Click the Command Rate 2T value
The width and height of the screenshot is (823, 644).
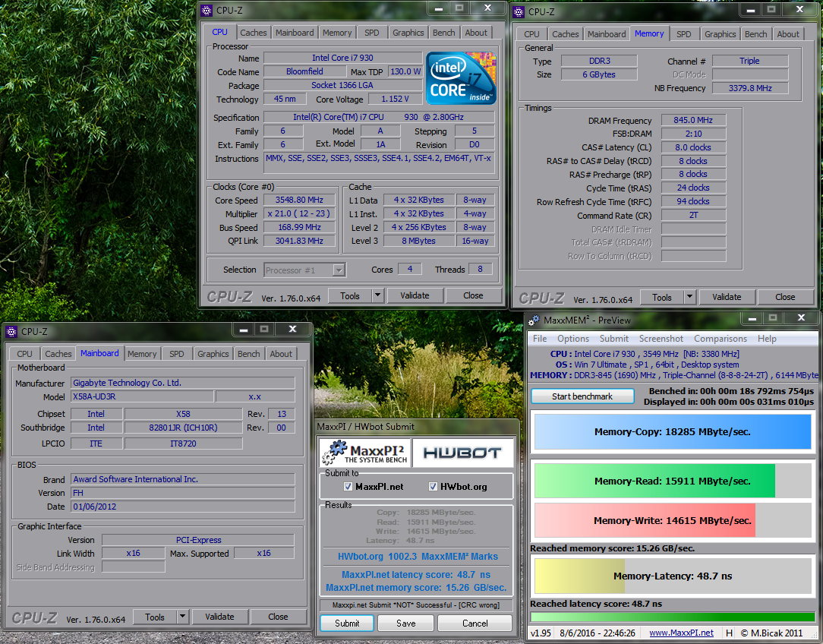[693, 215]
